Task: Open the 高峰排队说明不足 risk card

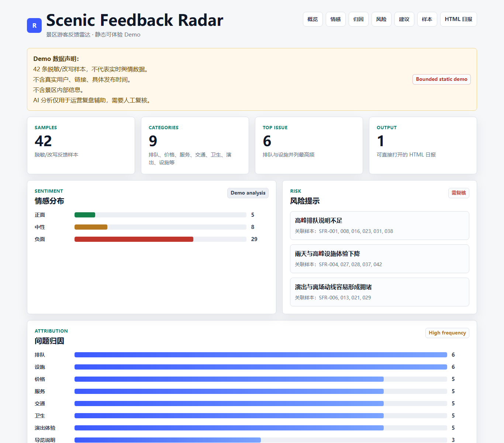Action: (x=380, y=226)
